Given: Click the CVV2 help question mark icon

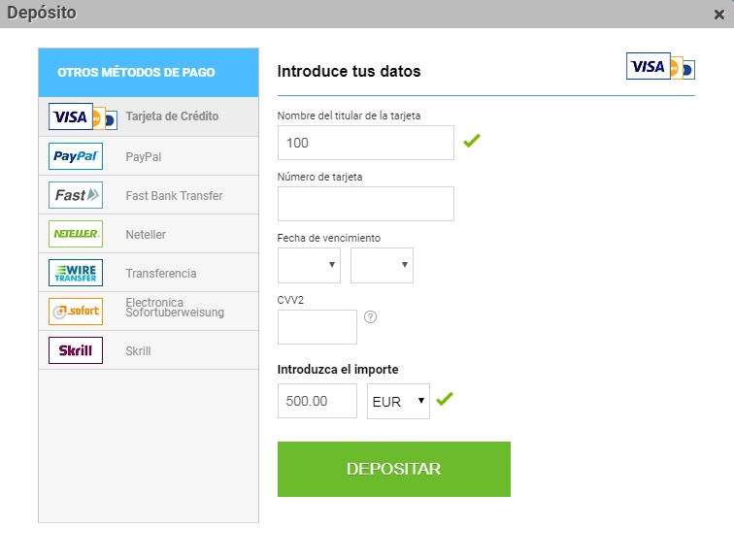Looking at the screenshot, I should [370, 317].
